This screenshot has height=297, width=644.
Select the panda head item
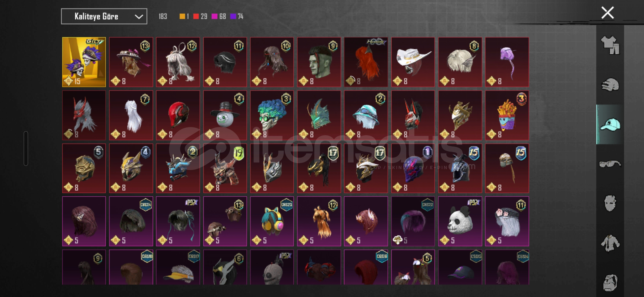pos(460,221)
